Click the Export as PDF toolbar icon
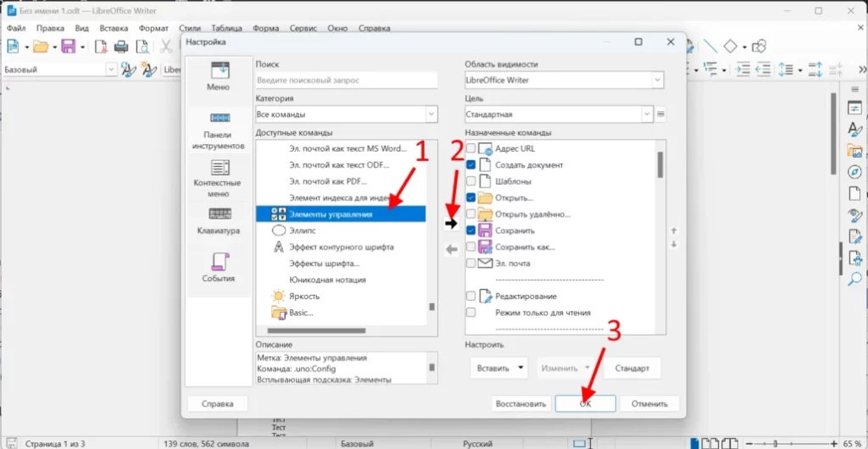868x449 pixels. 100,47
